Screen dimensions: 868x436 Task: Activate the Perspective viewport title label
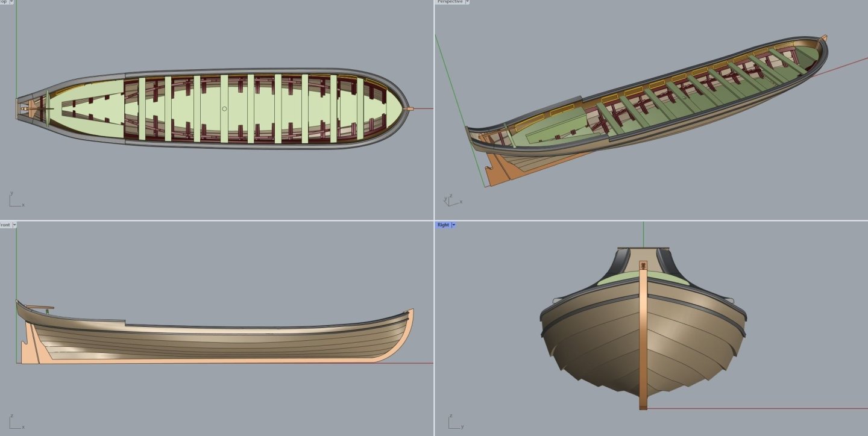[450, 2]
